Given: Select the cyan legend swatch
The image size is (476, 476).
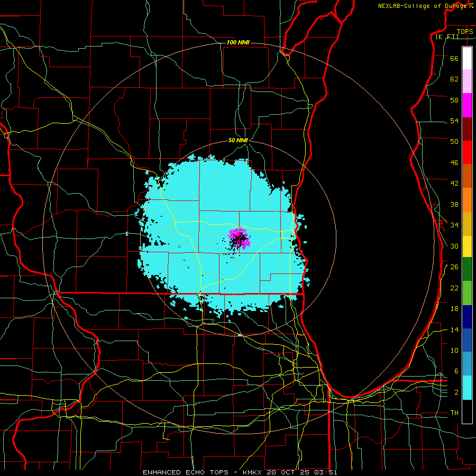Looking at the screenshot, I should 467,388.
